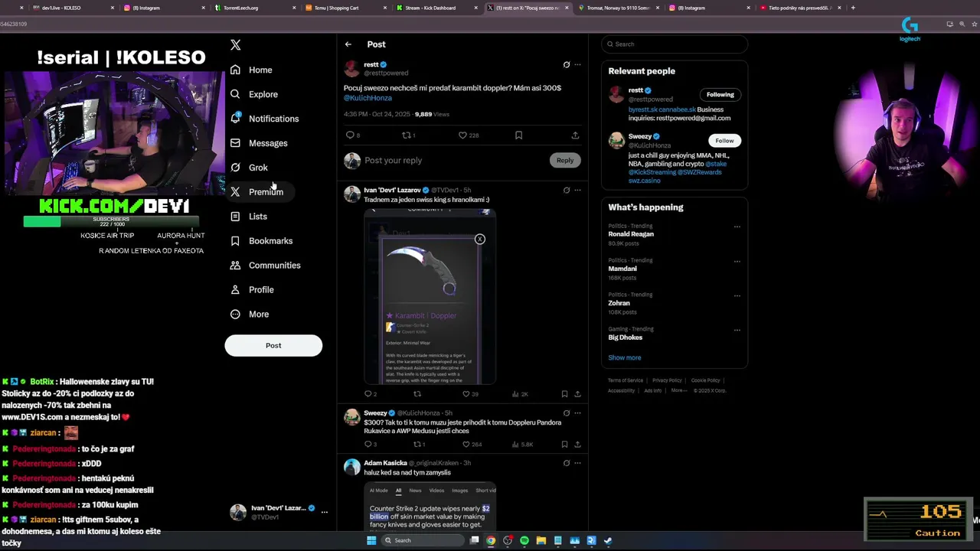
Task: Click the Windows Start button
Action: [x=371, y=540]
